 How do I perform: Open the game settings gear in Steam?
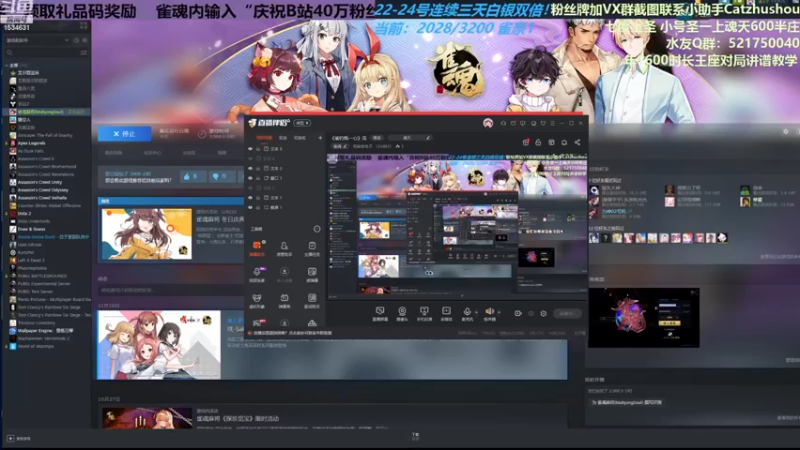coord(786,132)
